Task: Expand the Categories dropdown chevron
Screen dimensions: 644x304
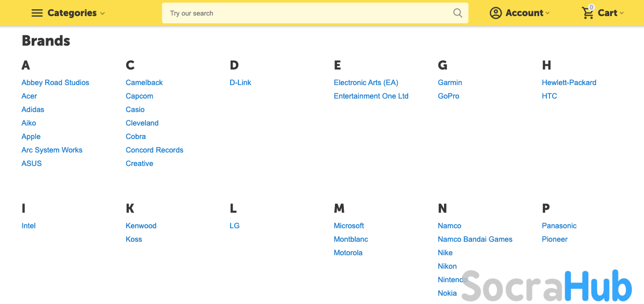Action: click(x=102, y=13)
